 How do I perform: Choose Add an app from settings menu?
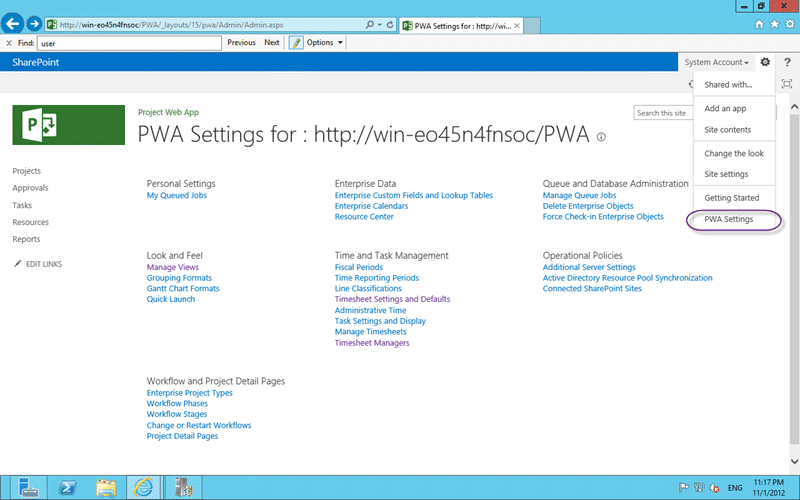point(725,108)
